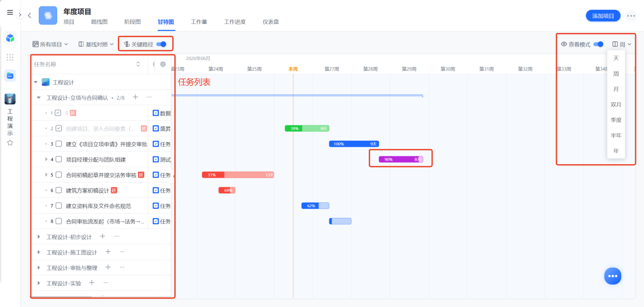Viewport: 644px width, 307px height.
Task: Click the 年度项目 project logo icon
Action: point(48,15)
